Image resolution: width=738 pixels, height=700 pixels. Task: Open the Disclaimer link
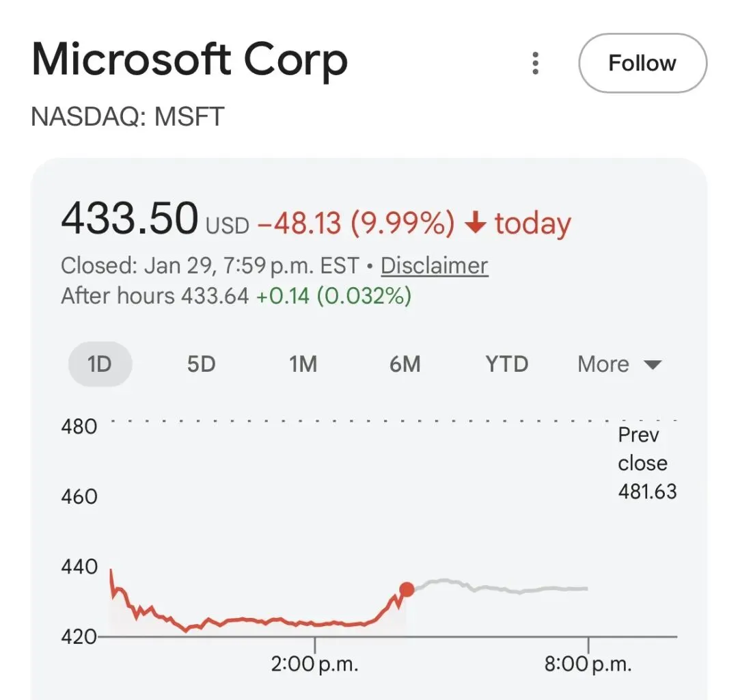coord(434,265)
